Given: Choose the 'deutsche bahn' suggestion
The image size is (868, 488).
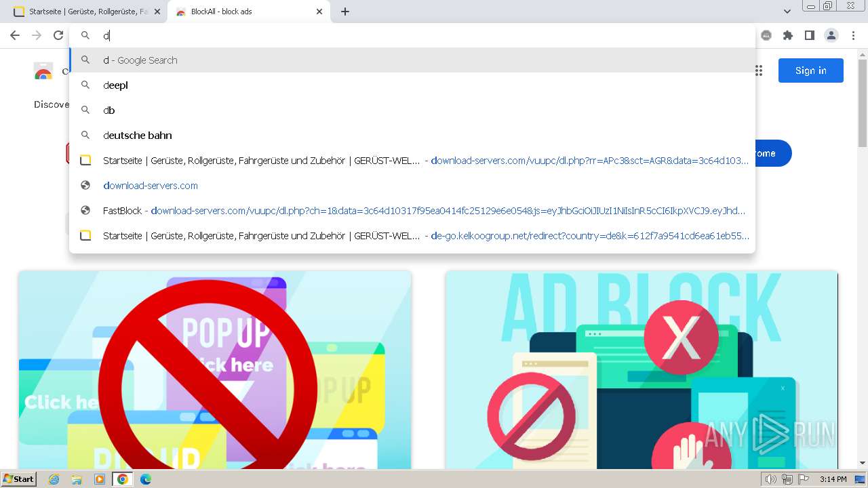Looking at the screenshot, I should (412, 136).
